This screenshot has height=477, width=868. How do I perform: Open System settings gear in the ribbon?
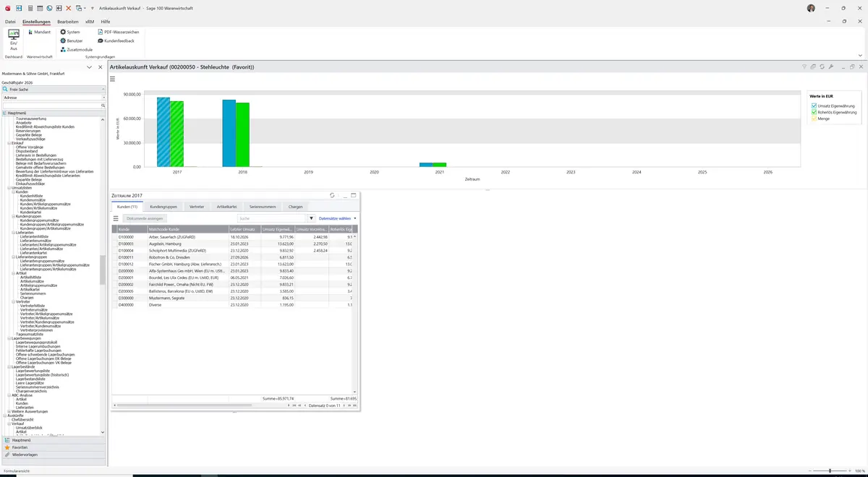point(70,32)
